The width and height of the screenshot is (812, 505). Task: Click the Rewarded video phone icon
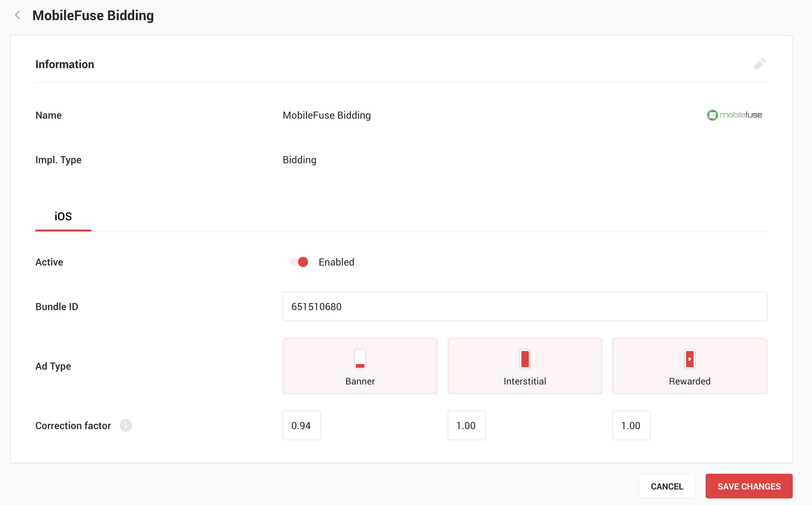click(689, 359)
